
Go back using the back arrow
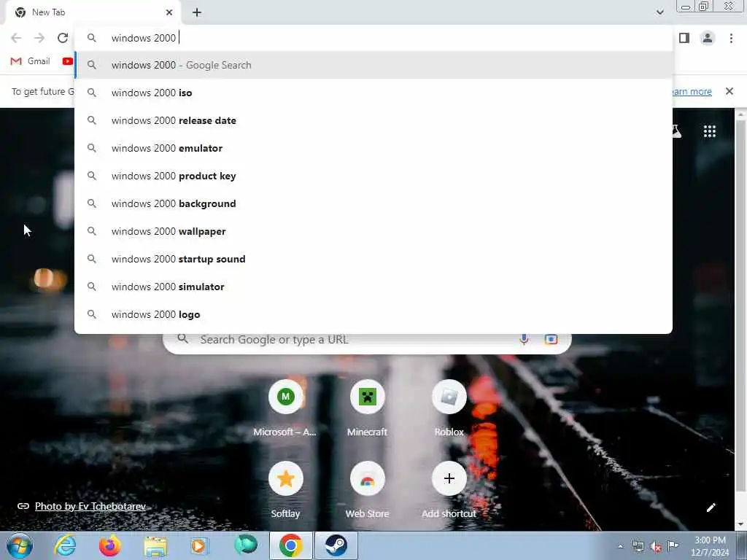coord(16,38)
